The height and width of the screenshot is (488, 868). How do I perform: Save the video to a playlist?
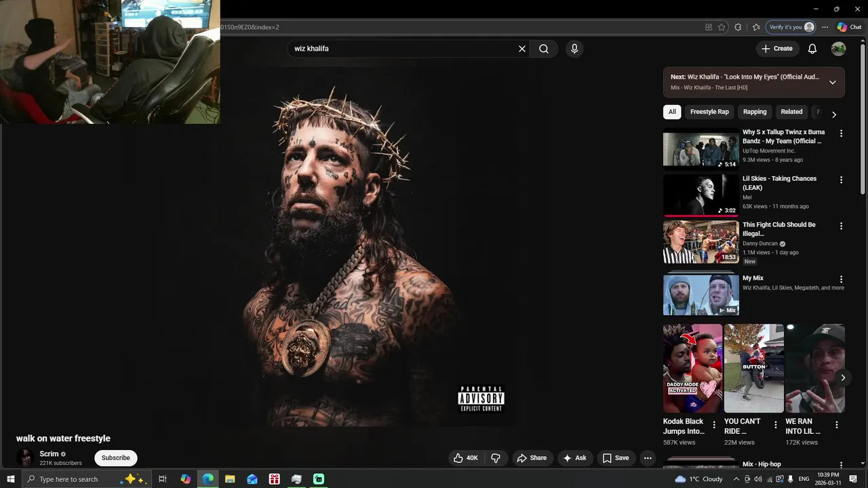point(616,458)
